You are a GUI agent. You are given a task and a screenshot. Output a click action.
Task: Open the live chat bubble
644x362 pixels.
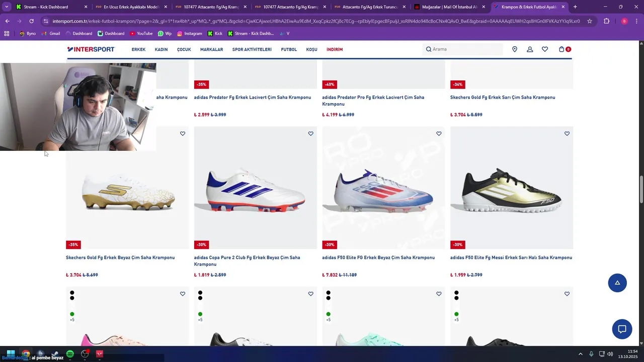pyautogui.click(x=622, y=329)
